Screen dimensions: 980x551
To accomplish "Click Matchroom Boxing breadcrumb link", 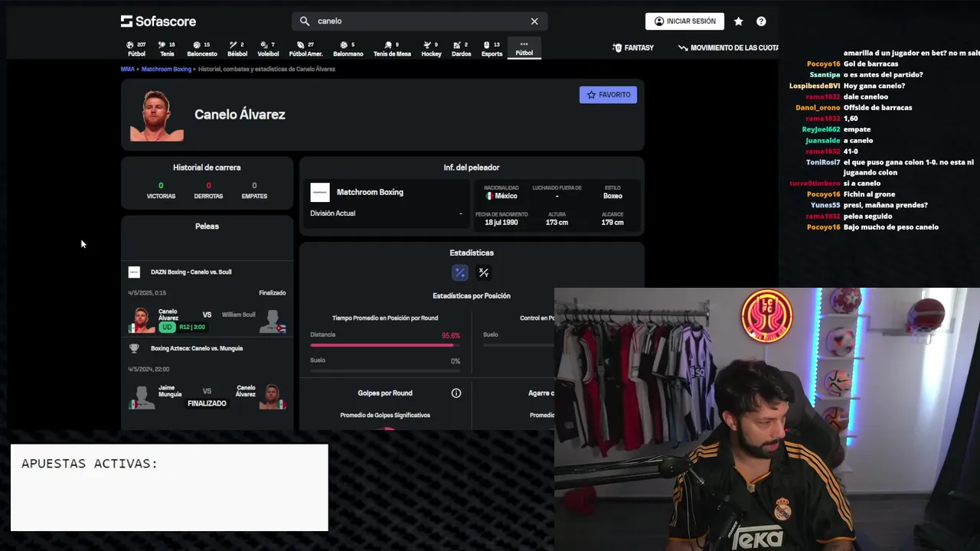I will tap(166, 69).
